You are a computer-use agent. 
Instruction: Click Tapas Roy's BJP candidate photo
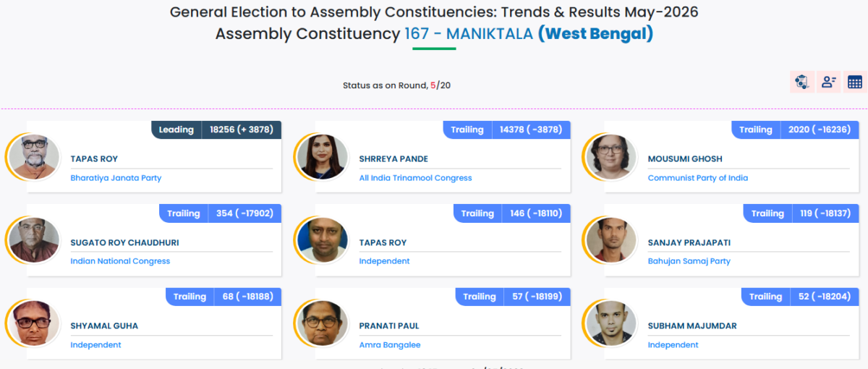[33, 156]
